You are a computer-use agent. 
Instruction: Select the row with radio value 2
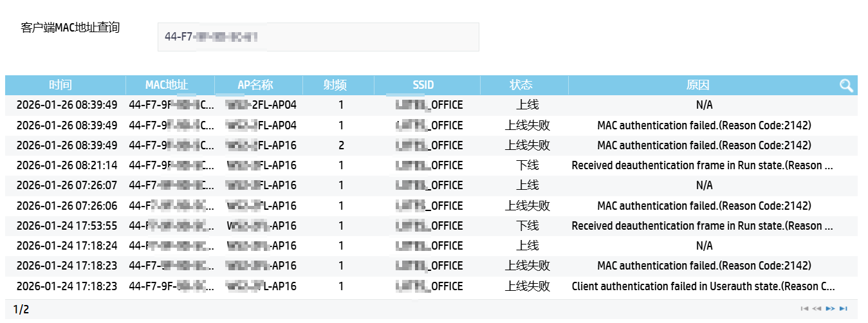tap(341, 145)
